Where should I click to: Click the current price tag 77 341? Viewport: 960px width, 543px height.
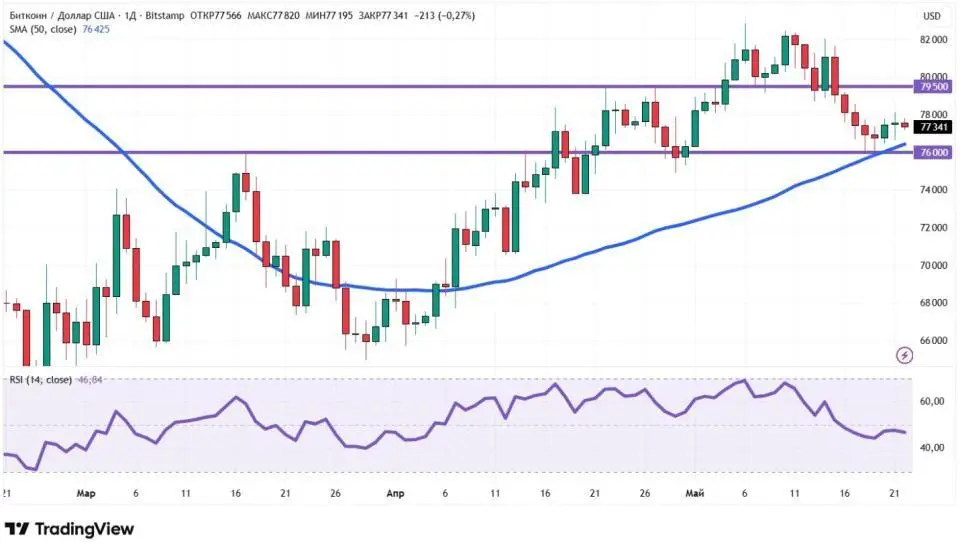pos(934,127)
